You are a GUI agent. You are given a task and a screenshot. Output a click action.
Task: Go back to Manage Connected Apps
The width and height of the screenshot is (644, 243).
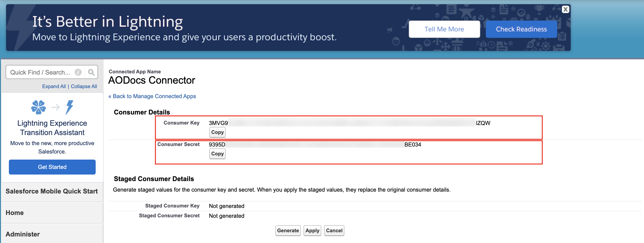tap(152, 96)
